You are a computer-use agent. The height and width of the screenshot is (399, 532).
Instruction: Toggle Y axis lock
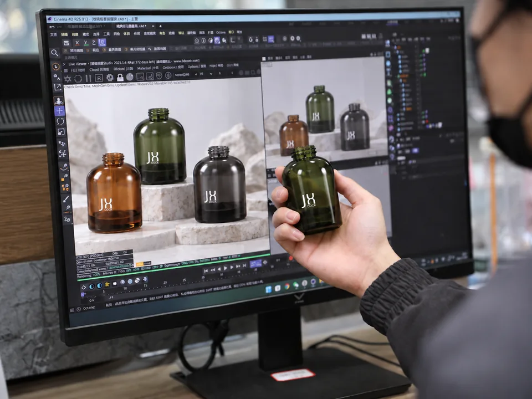pos(86,43)
